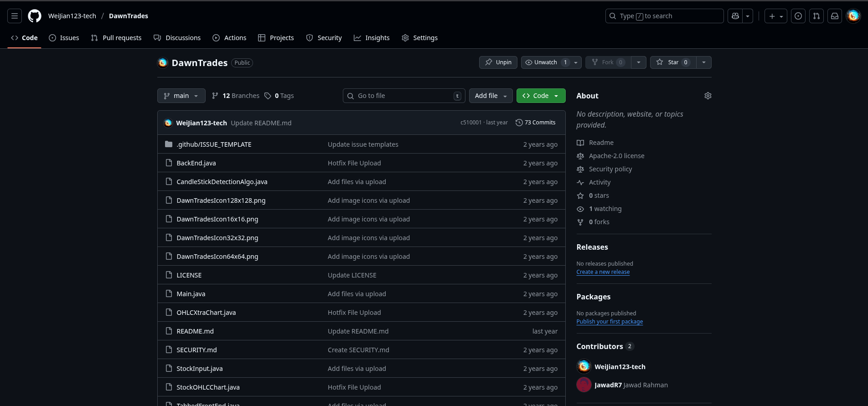Screen dimensions: 868x406
Task: Open Weijian123-tech contributor profile
Action: point(620,367)
